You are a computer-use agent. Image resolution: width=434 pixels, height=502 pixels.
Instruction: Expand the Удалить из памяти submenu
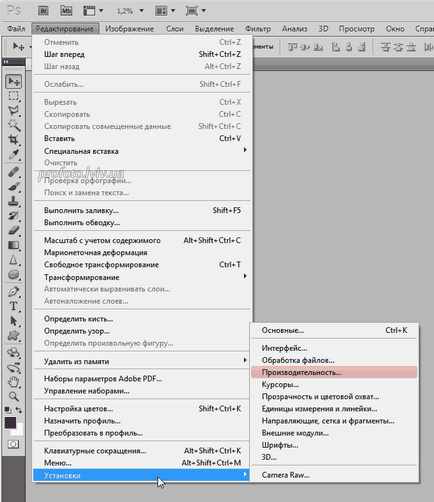pos(142,361)
